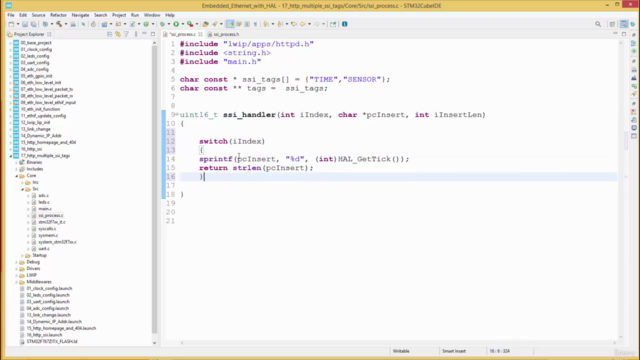640x360 pixels.
Task: Minimize the Project Explorer panel
Action: pyautogui.click(x=144, y=34)
